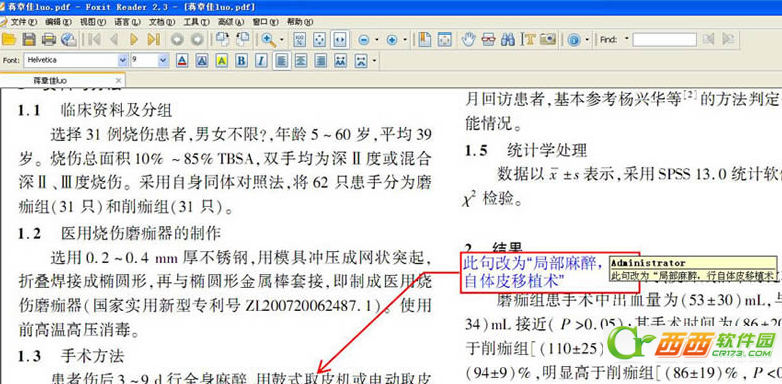The width and height of the screenshot is (782, 384).
Task: Click the binoculars search icon
Action: pos(508,39)
